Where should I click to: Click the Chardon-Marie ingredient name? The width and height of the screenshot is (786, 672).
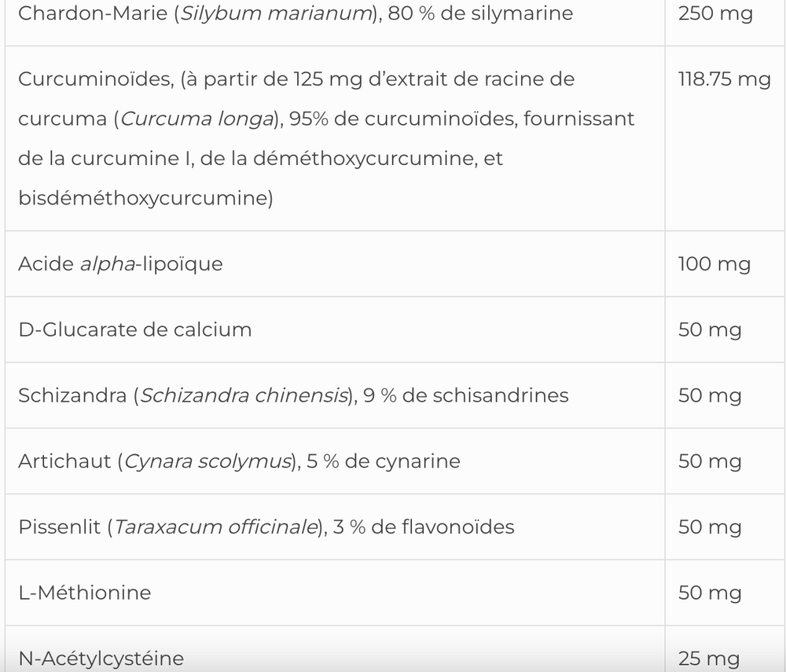[x=86, y=13]
